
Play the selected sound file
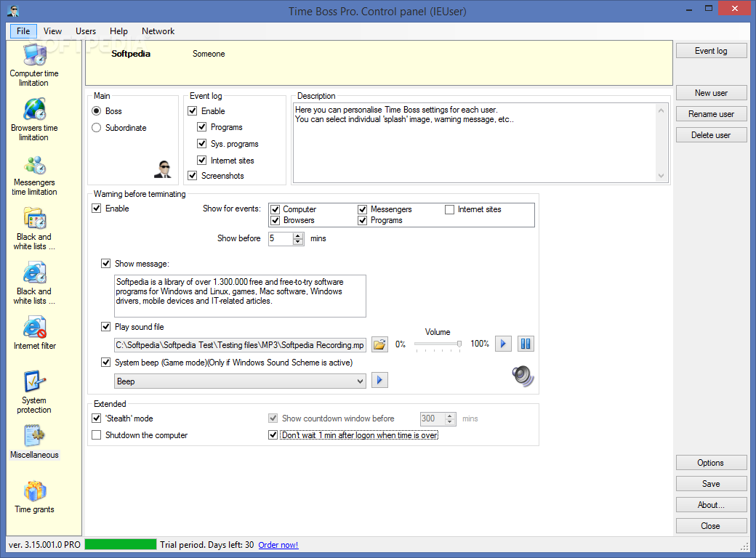503,344
